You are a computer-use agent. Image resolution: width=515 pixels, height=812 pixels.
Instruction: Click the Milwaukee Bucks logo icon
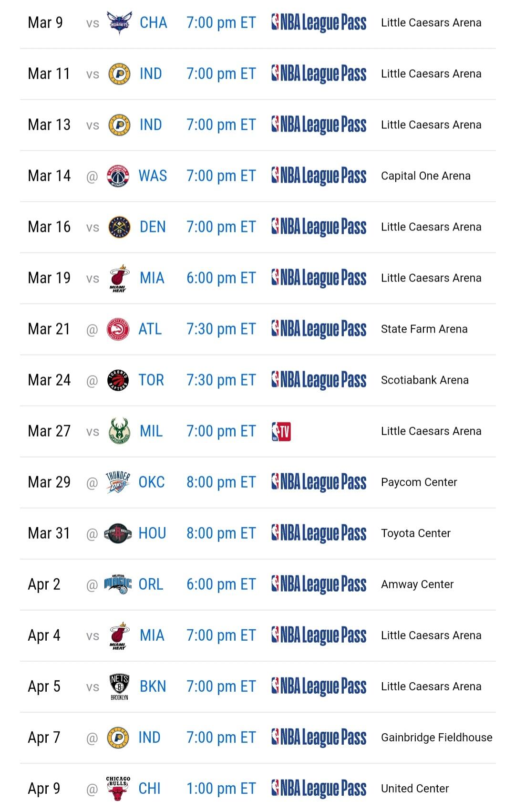click(119, 431)
